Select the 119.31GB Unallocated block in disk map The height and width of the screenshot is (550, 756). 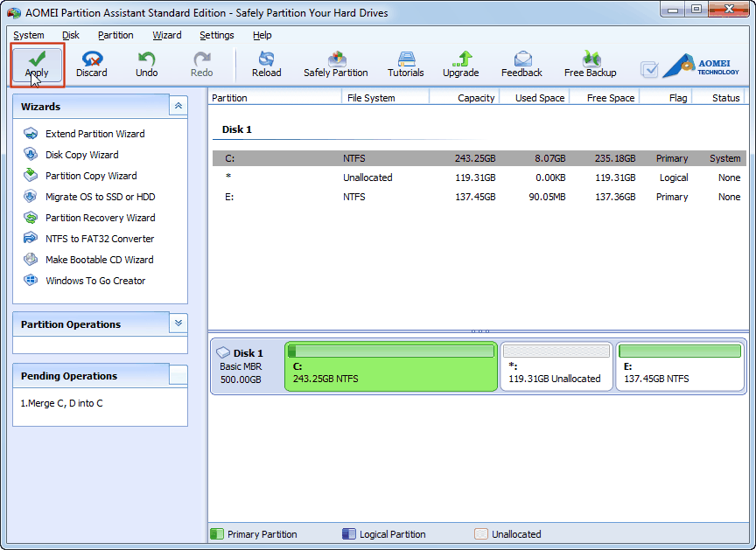click(x=556, y=366)
